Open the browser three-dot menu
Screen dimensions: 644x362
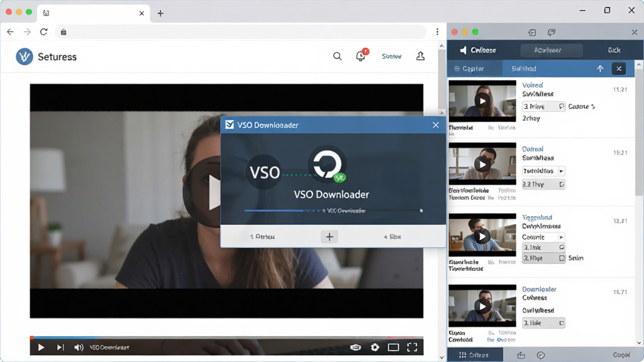click(437, 31)
